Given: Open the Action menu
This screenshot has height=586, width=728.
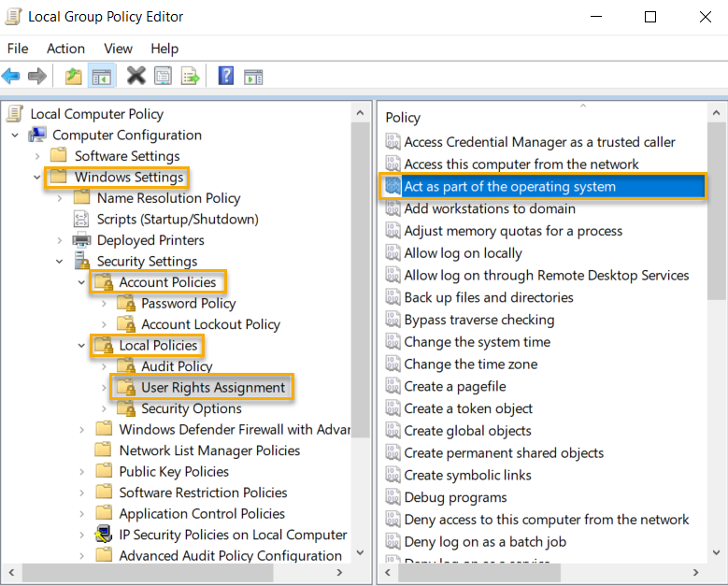Looking at the screenshot, I should coord(65,49).
